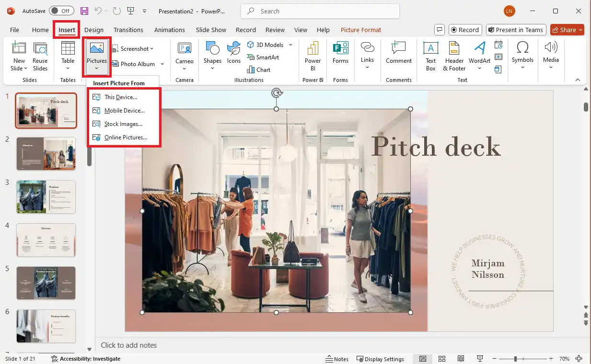Collapse the ribbon with the chevron
The image size is (591, 364).
coord(578,80)
